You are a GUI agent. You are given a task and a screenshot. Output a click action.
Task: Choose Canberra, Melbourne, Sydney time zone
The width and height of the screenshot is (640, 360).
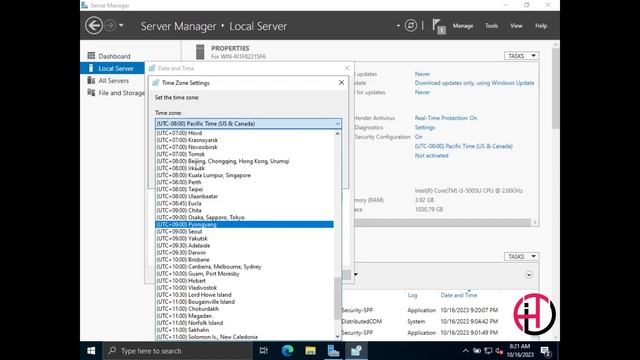pos(245,267)
